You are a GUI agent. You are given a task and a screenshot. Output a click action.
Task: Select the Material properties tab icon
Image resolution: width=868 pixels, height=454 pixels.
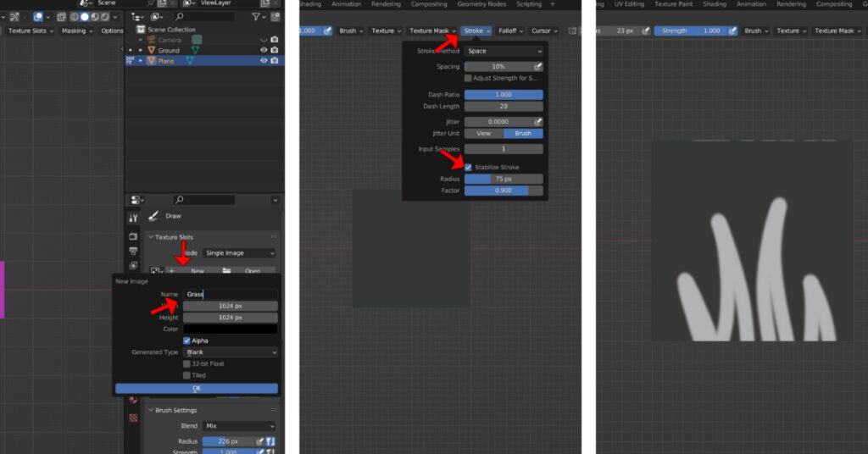tap(133, 399)
